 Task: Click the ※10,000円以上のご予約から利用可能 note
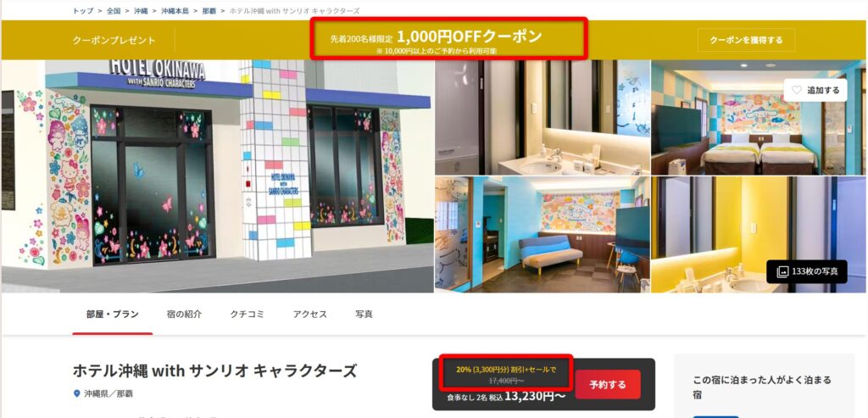tap(437, 51)
